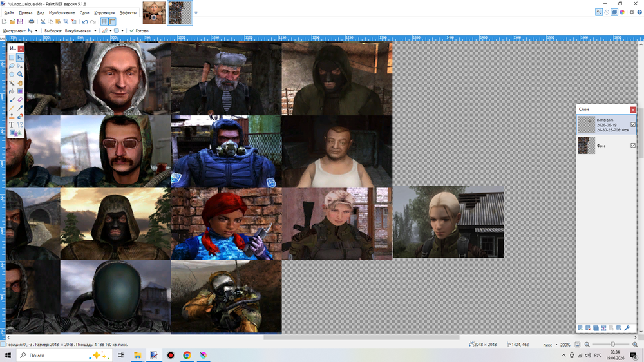Select the bandicam layer row
This screenshot has width=644, height=362.
(x=606, y=124)
